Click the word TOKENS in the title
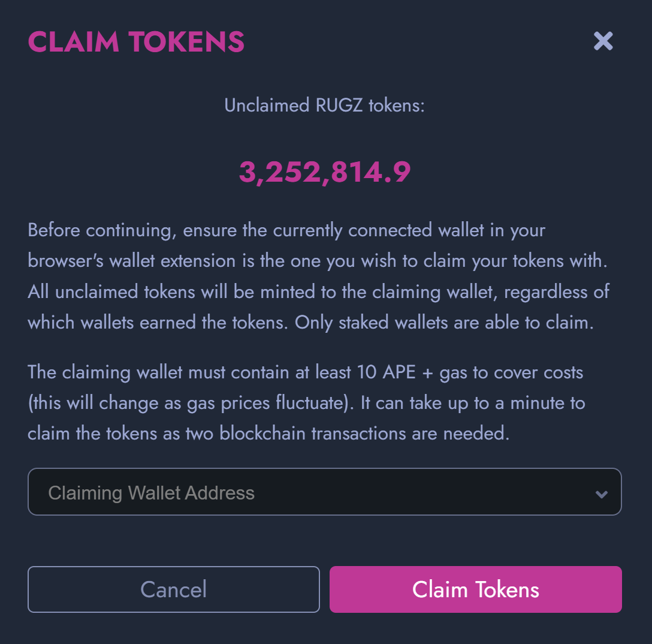Image resolution: width=652 pixels, height=644 pixels. [187, 41]
